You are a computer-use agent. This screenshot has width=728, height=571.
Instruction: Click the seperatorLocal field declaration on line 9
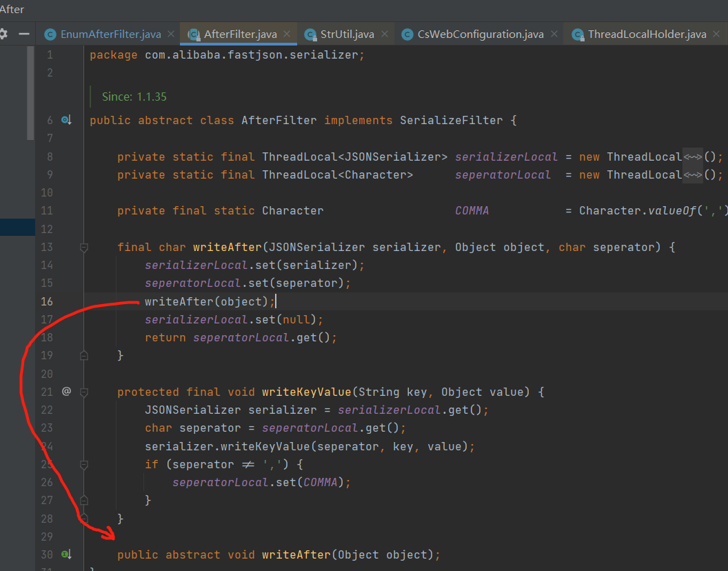click(x=503, y=175)
